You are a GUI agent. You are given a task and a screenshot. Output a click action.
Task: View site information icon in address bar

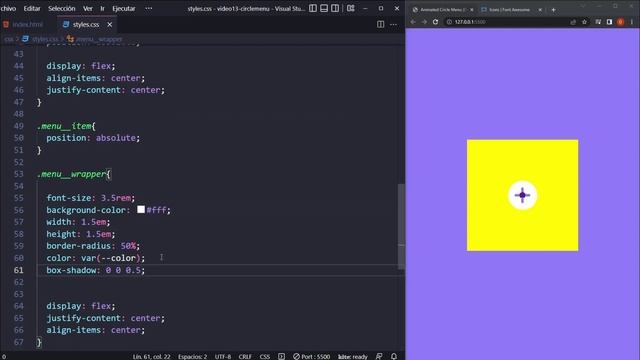click(449, 22)
